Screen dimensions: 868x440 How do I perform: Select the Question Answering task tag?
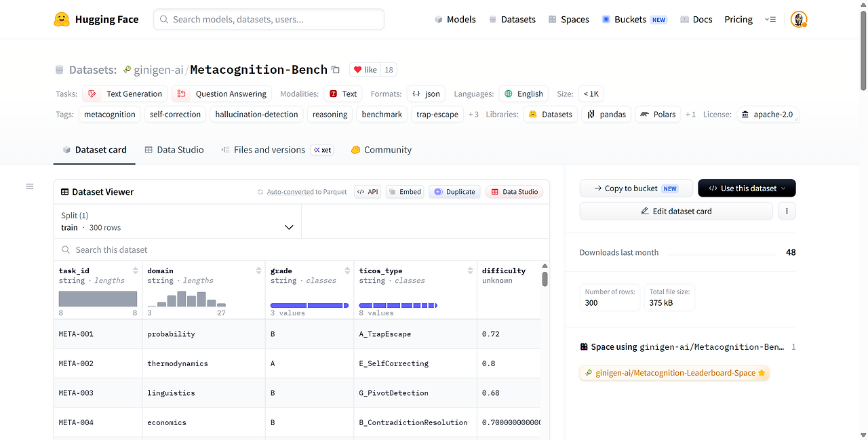(x=222, y=94)
